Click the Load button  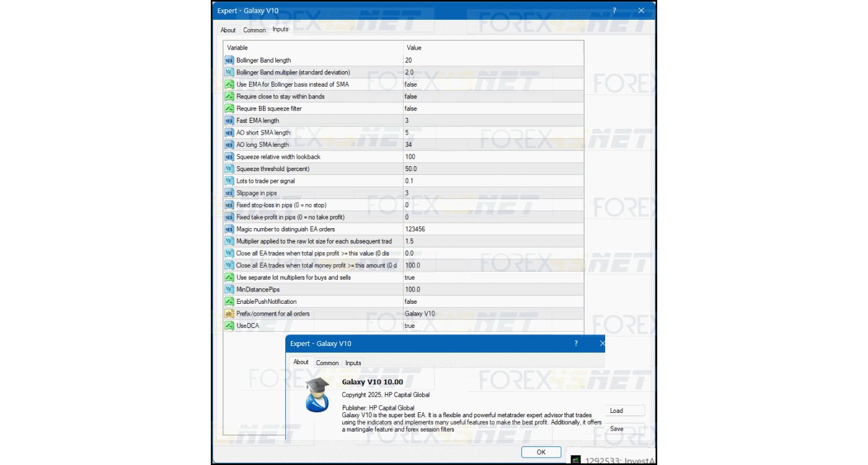616,410
